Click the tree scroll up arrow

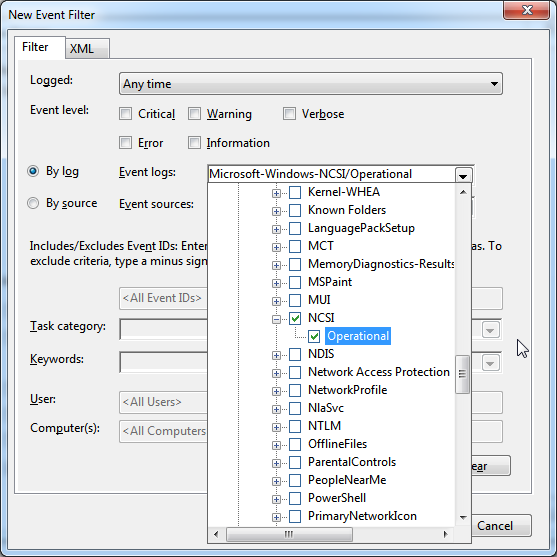point(463,192)
